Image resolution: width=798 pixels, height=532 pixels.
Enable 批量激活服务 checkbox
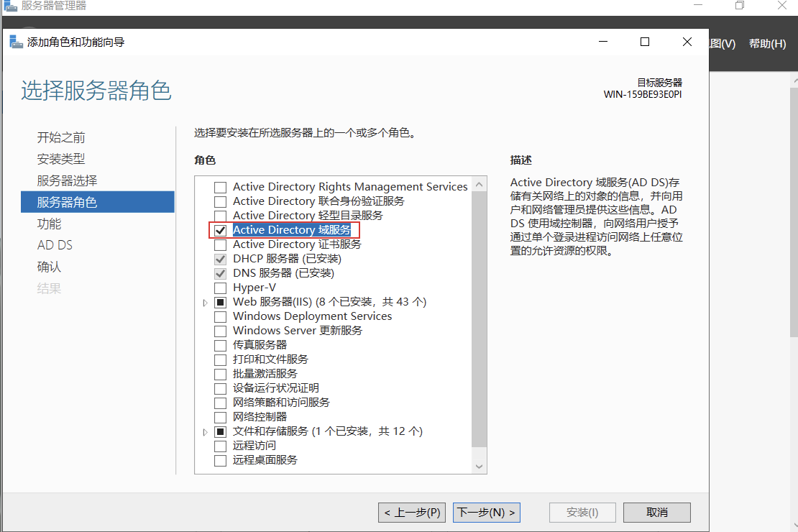coord(221,374)
